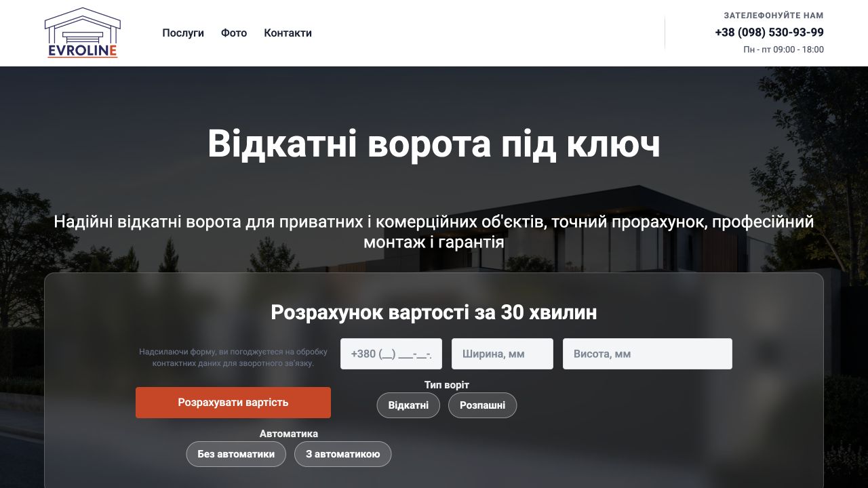
Task: Click the consent text starting Надсилаючи форму
Action: pos(233,357)
